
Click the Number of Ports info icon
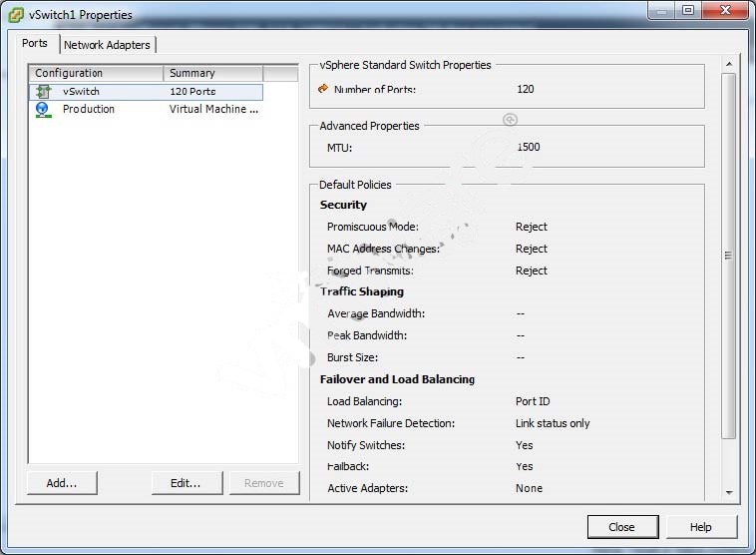point(323,88)
